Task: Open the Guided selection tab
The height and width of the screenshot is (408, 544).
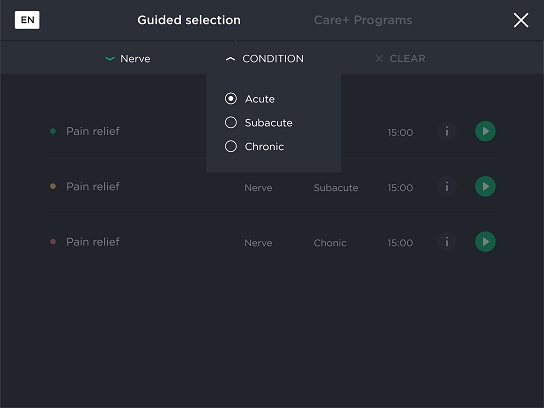Action: tap(189, 20)
